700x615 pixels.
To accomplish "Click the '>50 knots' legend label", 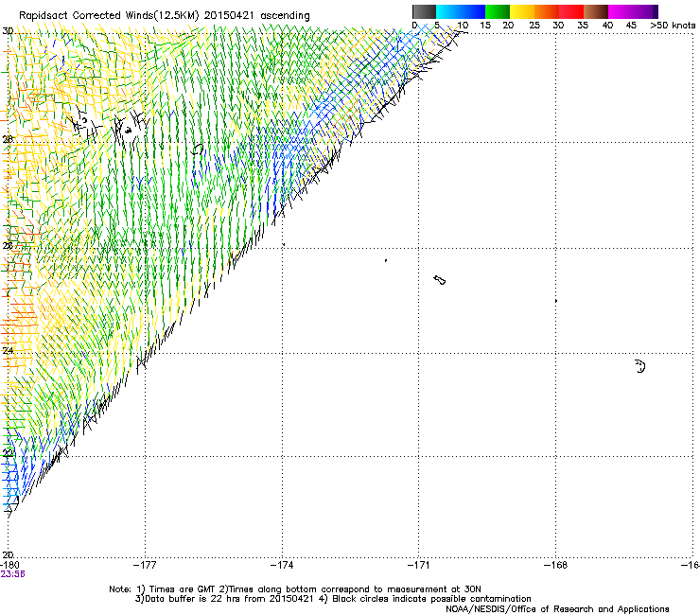I will click(x=673, y=26).
